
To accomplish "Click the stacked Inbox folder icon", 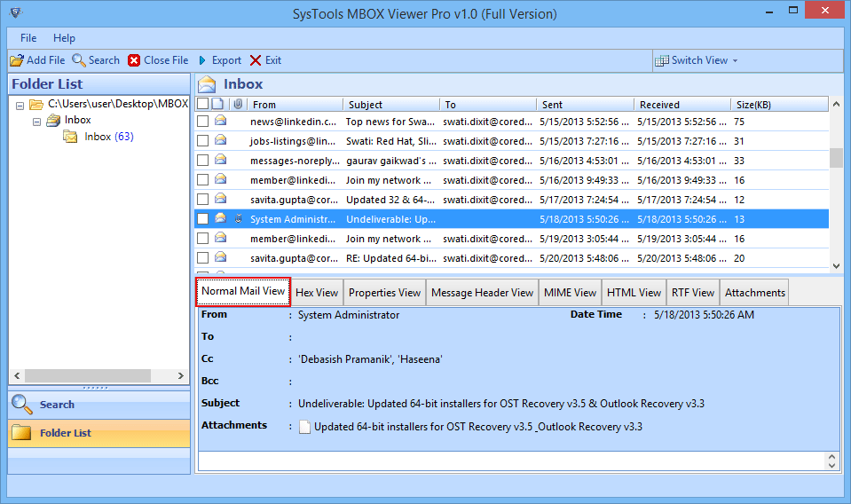I will click(x=53, y=120).
